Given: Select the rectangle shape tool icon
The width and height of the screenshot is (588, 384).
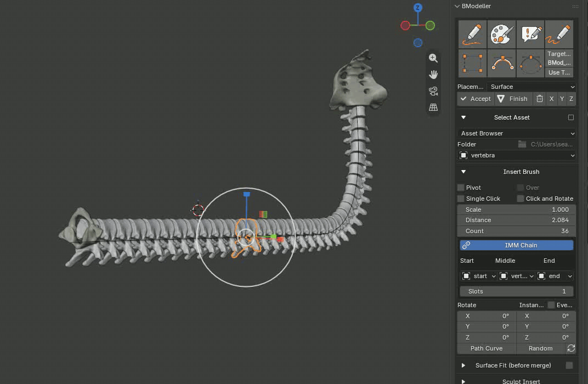Looking at the screenshot, I should [x=472, y=64].
